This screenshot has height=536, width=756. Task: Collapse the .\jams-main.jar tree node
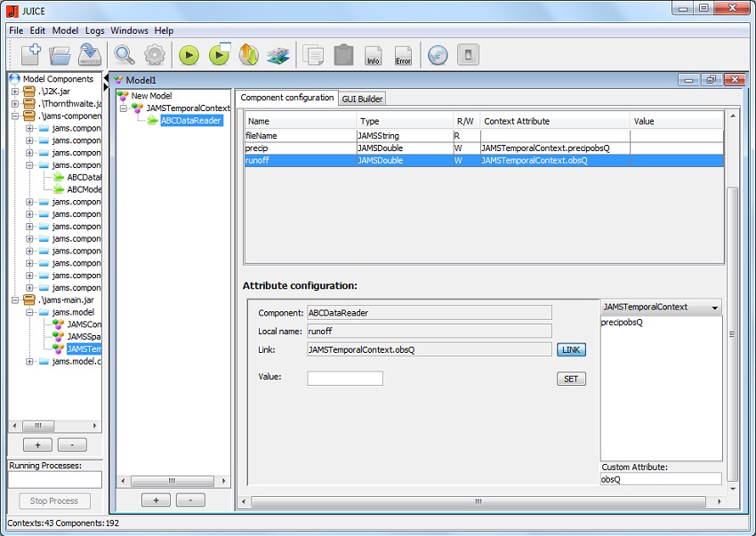point(15,300)
